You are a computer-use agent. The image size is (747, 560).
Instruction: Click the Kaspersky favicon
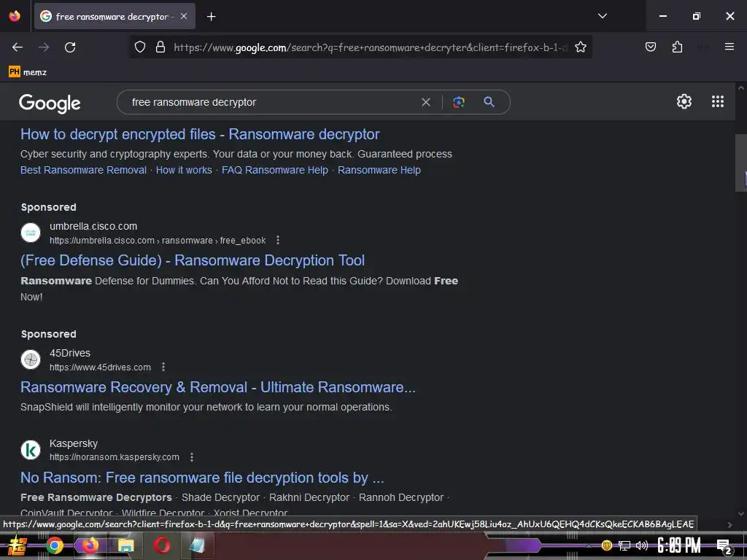click(x=31, y=450)
